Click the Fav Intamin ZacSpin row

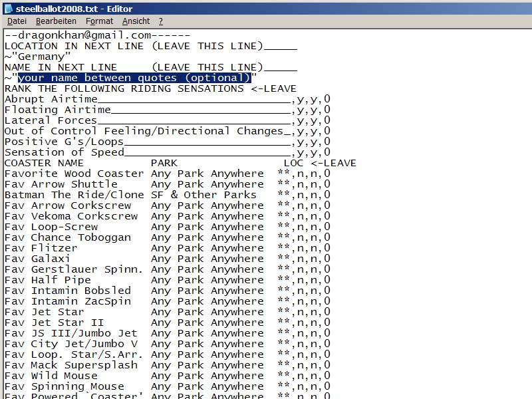[x=67, y=301]
